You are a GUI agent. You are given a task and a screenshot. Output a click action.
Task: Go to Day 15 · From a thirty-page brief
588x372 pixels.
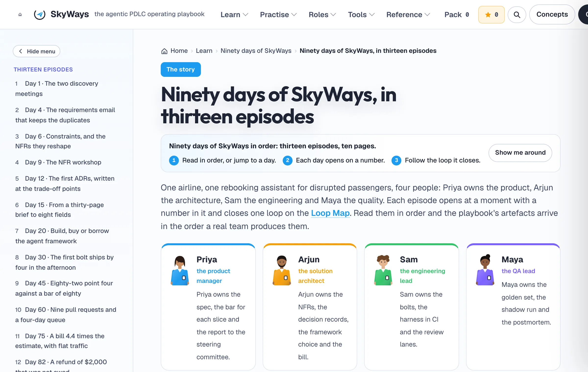pos(66,210)
